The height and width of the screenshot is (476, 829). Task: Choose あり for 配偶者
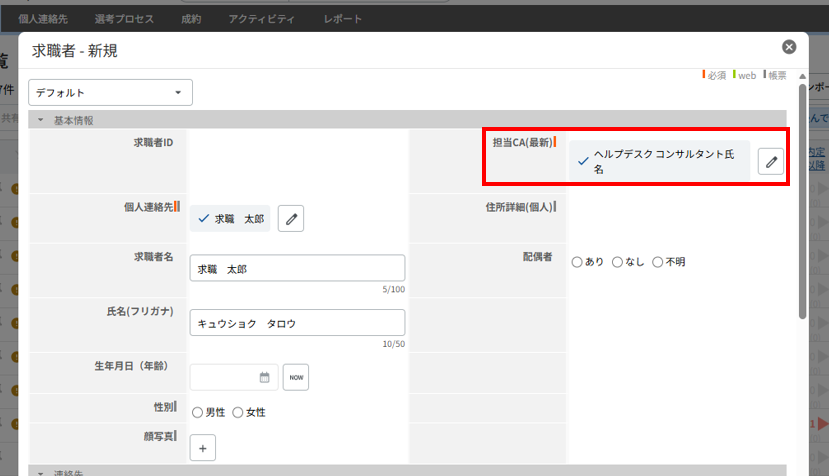point(577,262)
